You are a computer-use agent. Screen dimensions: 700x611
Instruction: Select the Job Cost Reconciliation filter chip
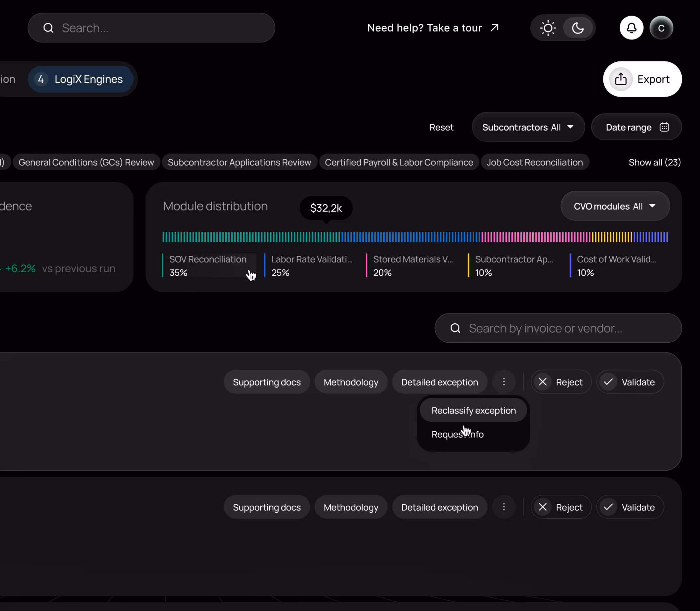tap(534, 162)
